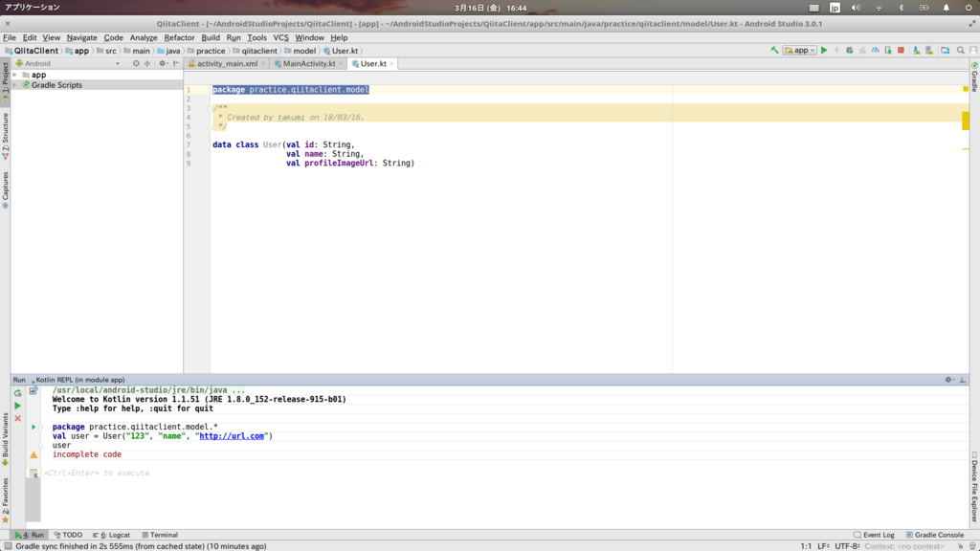Hide Run panel with hide icon
This screenshot has width=980, height=551.
click(963, 379)
